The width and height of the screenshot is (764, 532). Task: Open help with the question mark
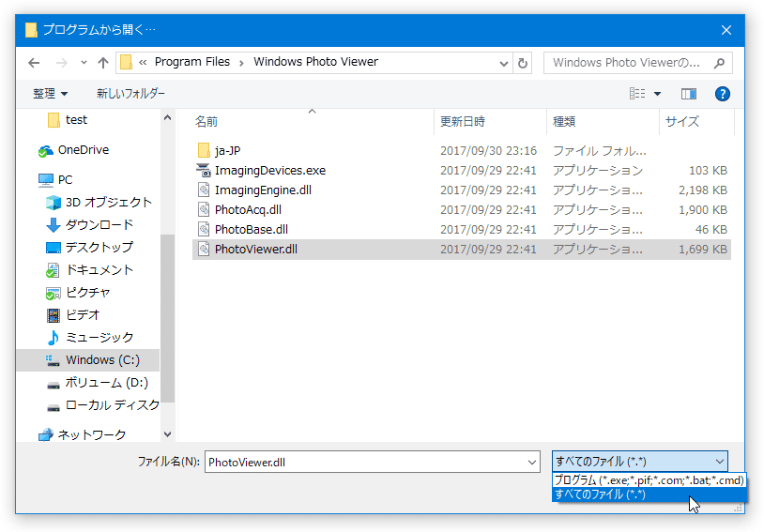(x=722, y=94)
